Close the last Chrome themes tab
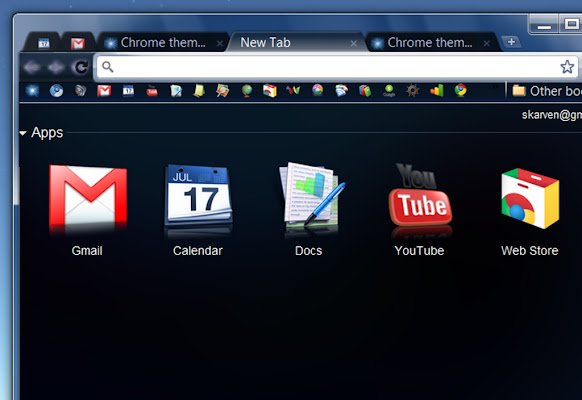Viewport: 582px width, 400px height. pos(486,44)
